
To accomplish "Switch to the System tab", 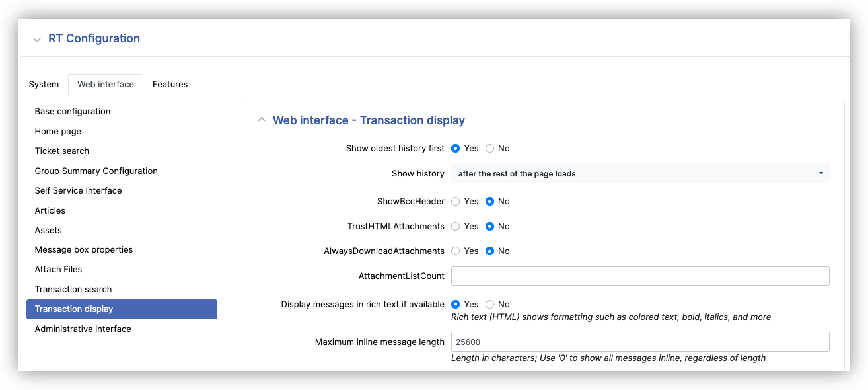I will pos(44,84).
